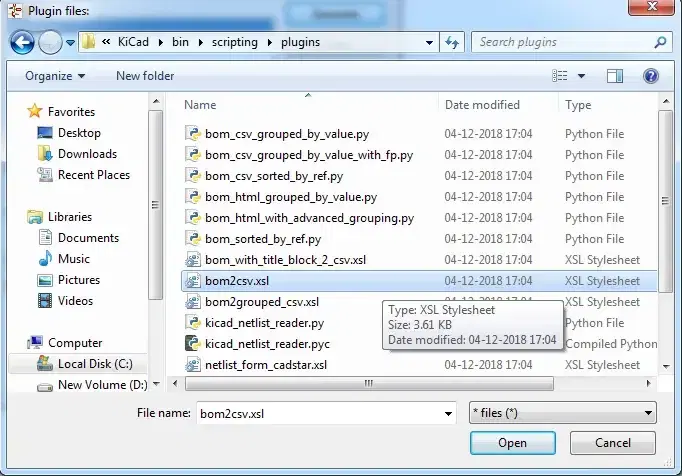Select file bom_with_title_block_2_csv.xsl
Viewport: 682px width, 476px height.
click(x=285, y=260)
